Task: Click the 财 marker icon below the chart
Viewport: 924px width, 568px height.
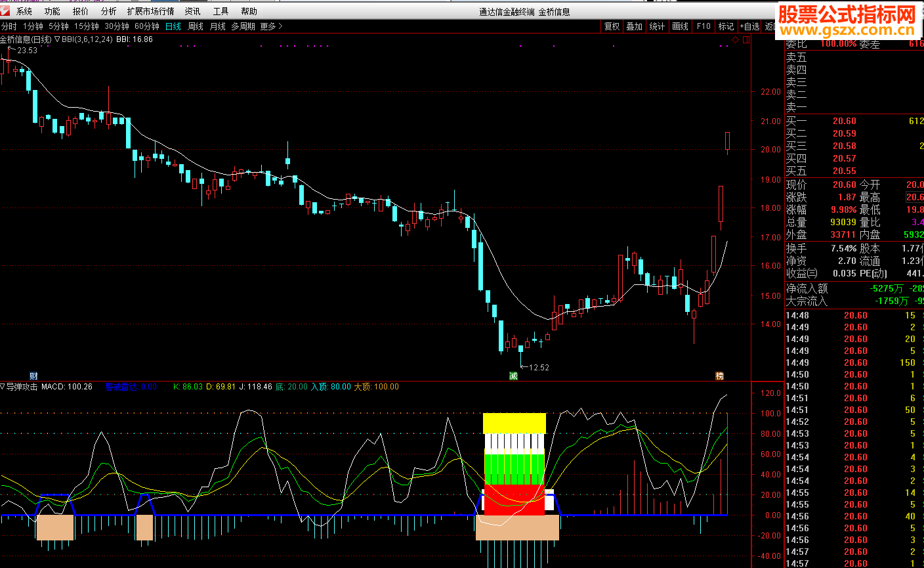Action: pos(33,376)
